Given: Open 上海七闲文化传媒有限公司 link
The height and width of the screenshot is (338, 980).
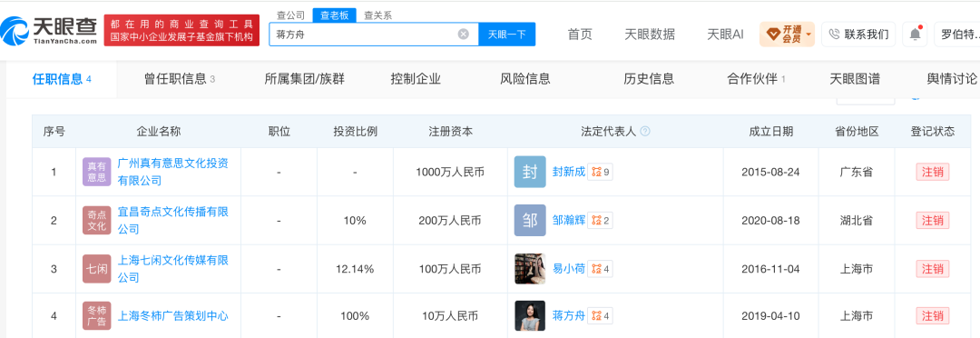Looking at the screenshot, I should point(173,269).
